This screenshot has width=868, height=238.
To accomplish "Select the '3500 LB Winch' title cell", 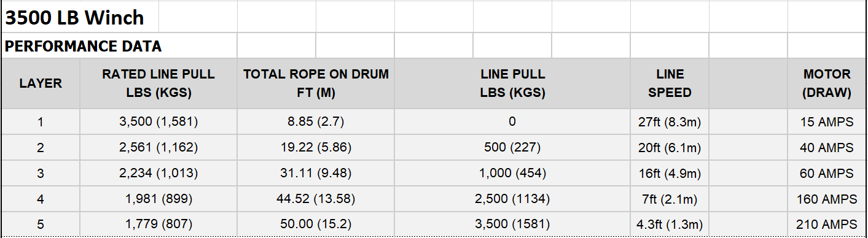I will [x=80, y=17].
